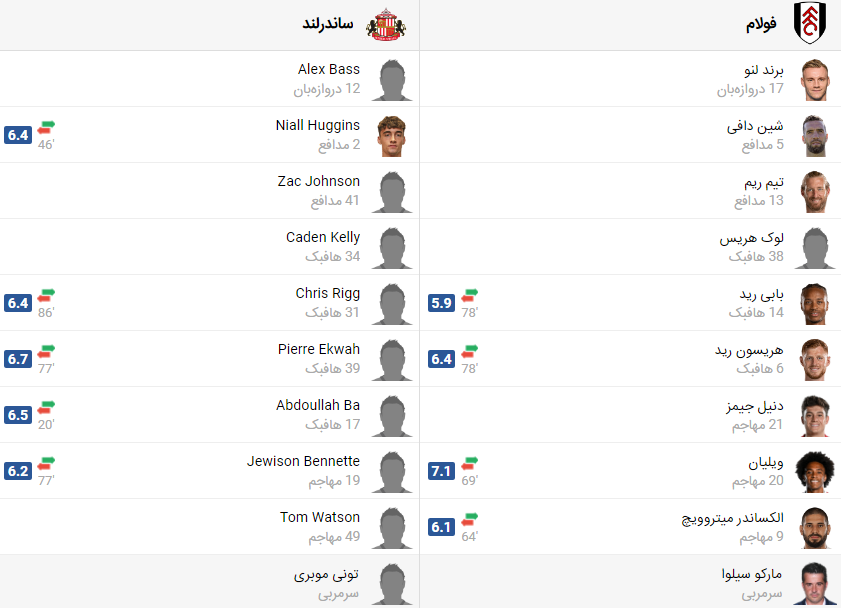
Task: Click Daniel James's player photo
Action: [x=815, y=416]
